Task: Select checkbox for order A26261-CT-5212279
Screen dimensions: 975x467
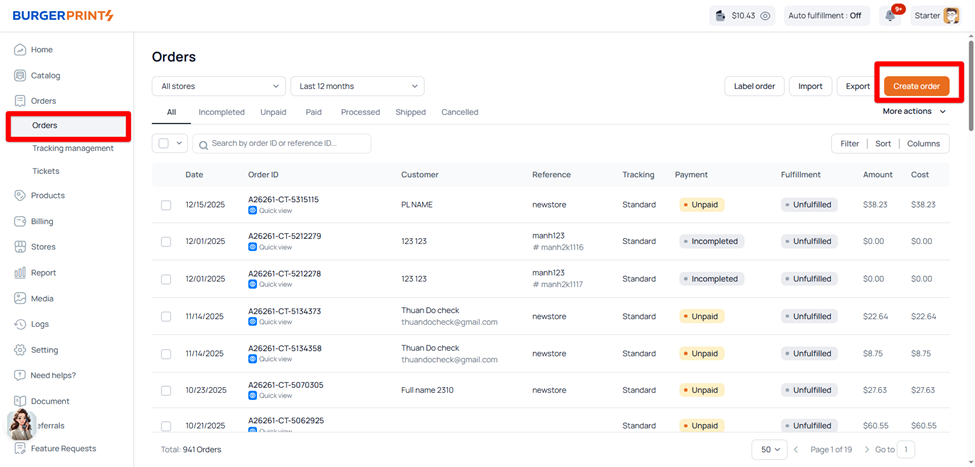Action: [166, 242]
